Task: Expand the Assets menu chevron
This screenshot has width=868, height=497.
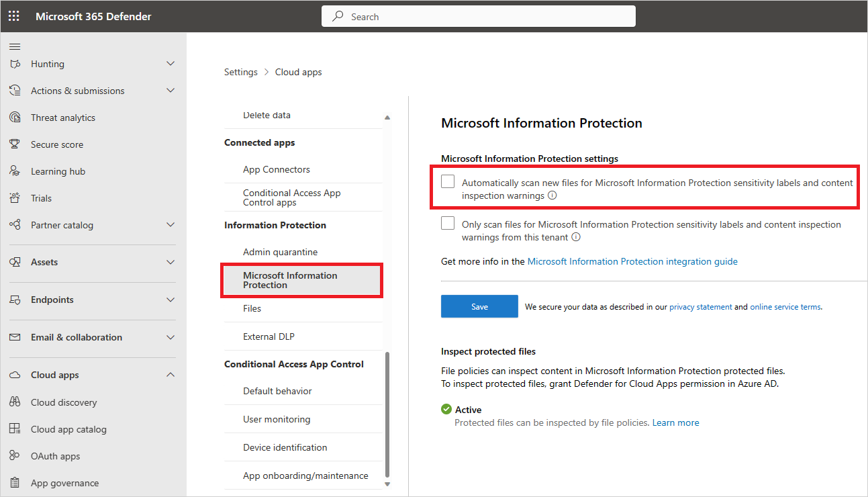Action: click(x=170, y=261)
